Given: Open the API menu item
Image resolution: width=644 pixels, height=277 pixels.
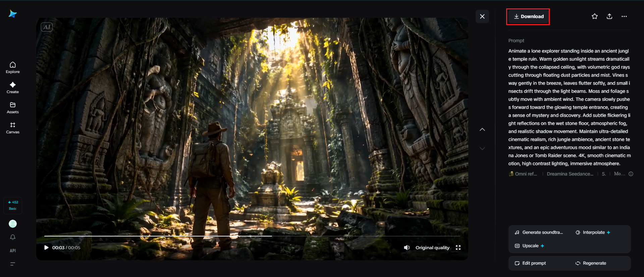Looking at the screenshot, I should click(x=13, y=251).
